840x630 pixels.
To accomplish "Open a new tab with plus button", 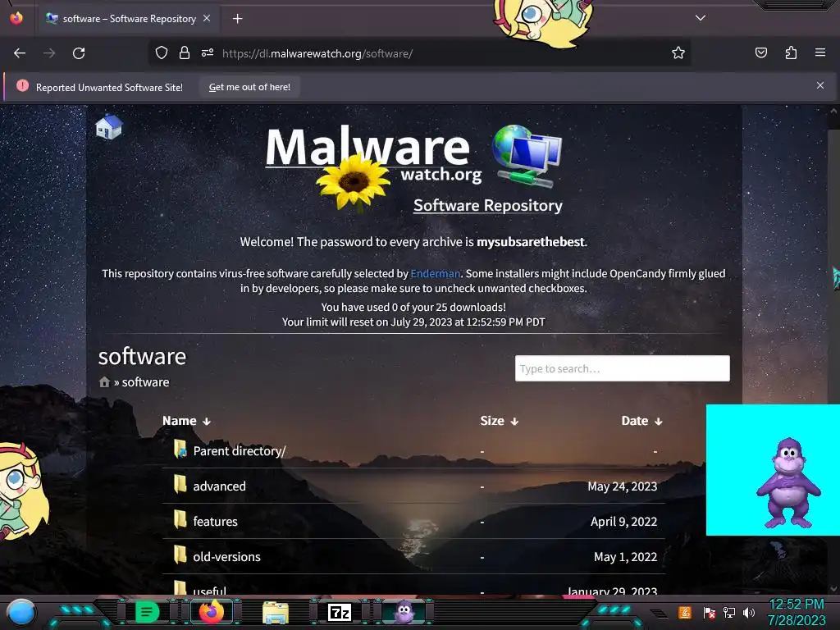I will coord(237,19).
